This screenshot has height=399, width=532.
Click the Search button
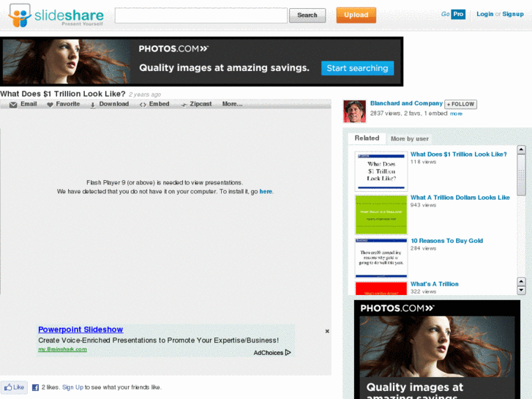coord(307,15)
